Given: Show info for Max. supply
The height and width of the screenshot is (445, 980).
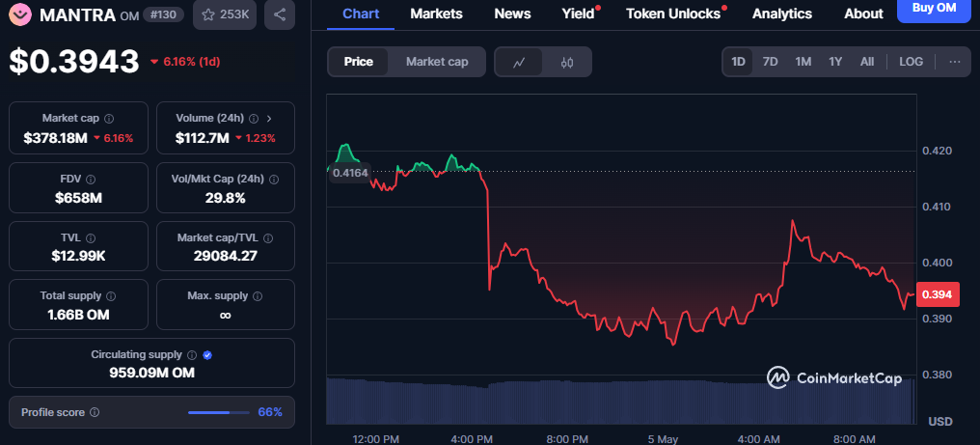Looking at the screenshot, I should (258, 295).
